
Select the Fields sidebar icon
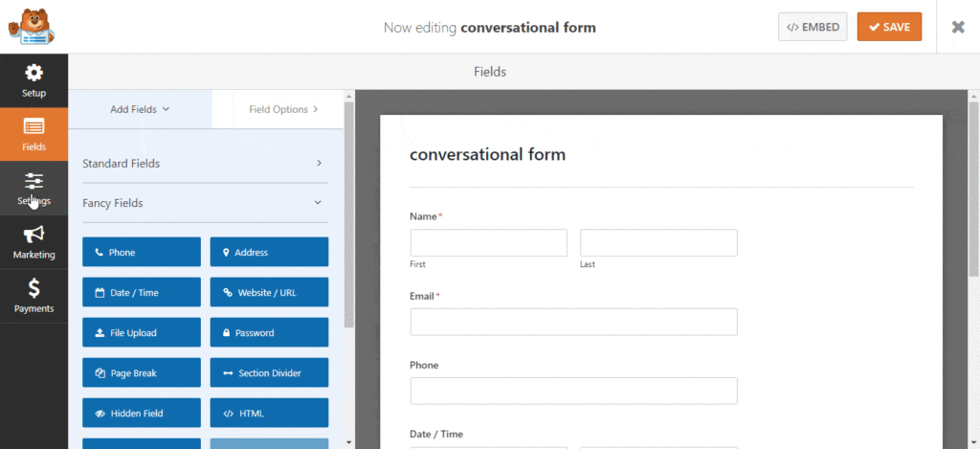click(x=33, y=127)
